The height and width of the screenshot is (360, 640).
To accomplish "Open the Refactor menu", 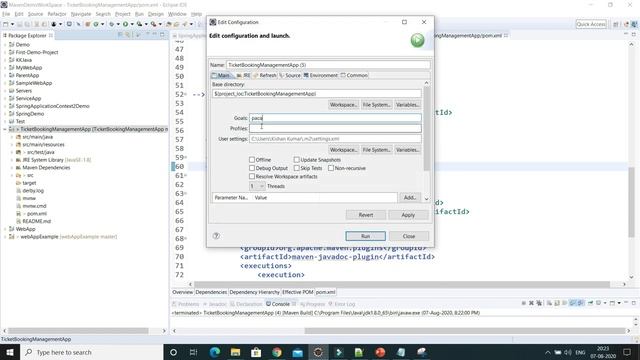I will pos(57,14).
